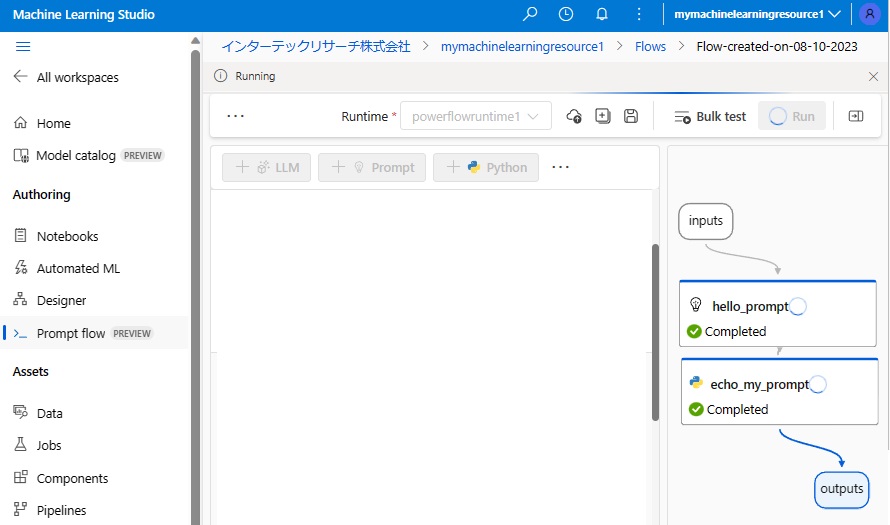Click the lightbulb icon on hello_prompt

click(696, 305)
